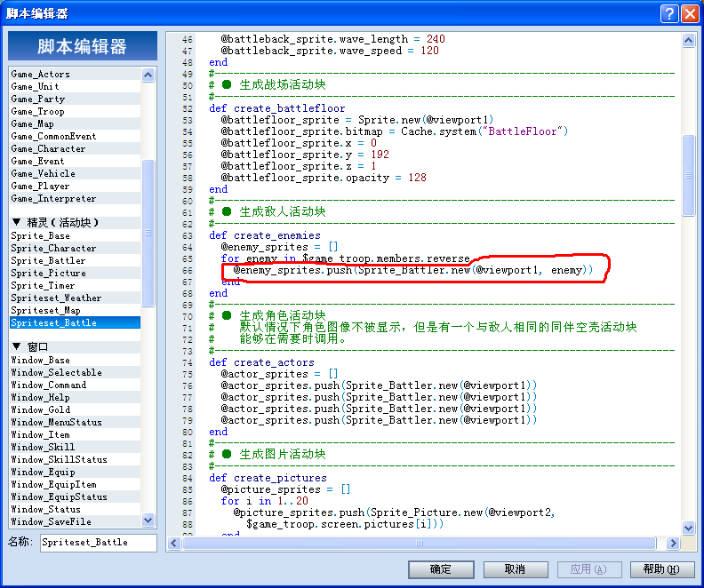Click the '生成敌人活动块' comment line
The width and height of the screenshot is (704, 588).
tap(268, 211)
